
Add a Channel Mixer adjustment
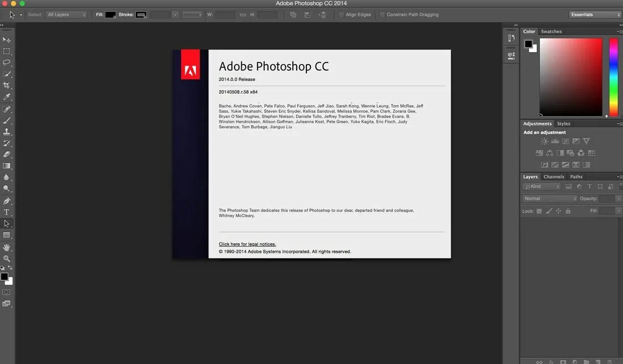pyautogui.click(x=581, y=153)
